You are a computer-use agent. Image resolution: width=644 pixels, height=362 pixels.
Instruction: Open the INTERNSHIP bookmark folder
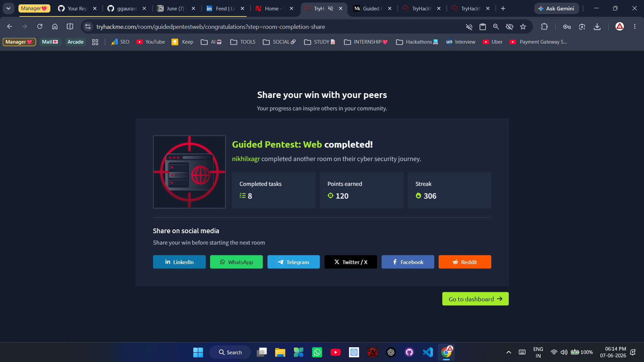pos(366,42)
